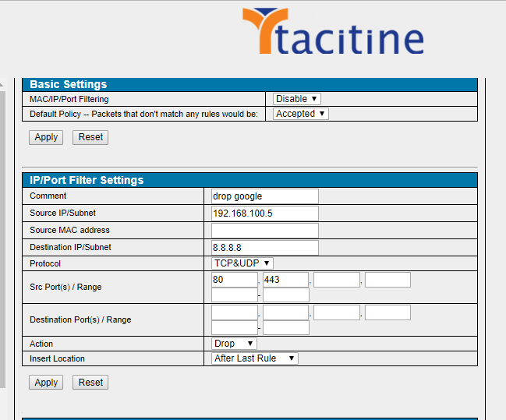This screenshot has height=420, width=506.
Task: Click the first destination port field
Action: 234,312
